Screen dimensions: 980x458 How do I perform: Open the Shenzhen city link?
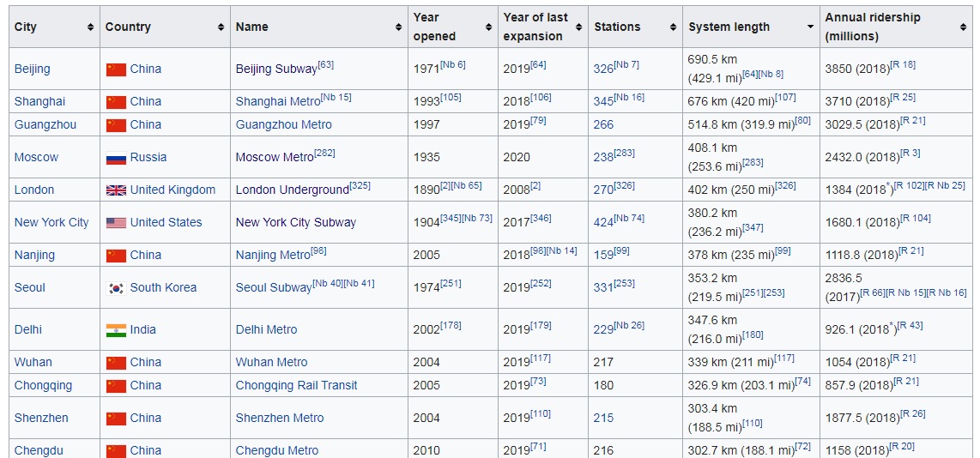click(x=41, y=418)
